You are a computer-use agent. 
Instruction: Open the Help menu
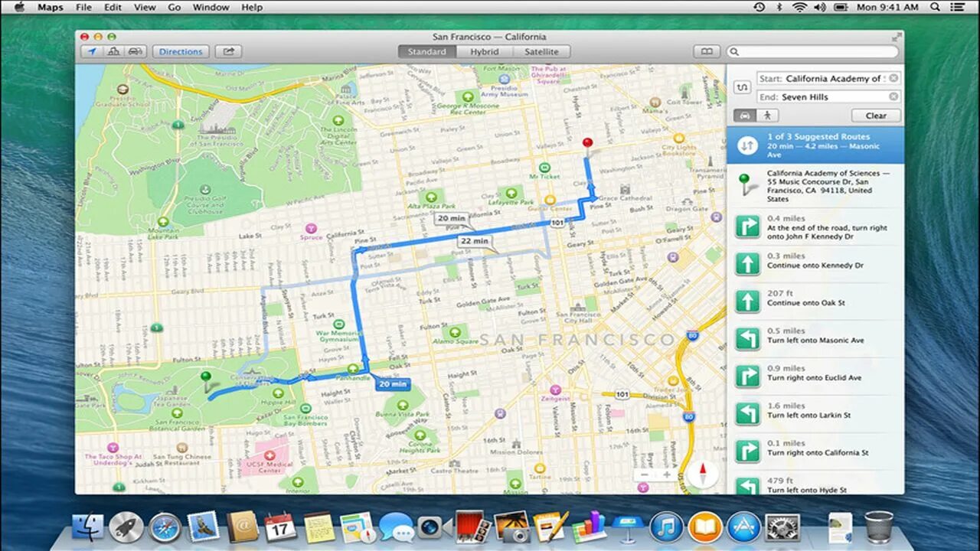click(x=252, y=7)
